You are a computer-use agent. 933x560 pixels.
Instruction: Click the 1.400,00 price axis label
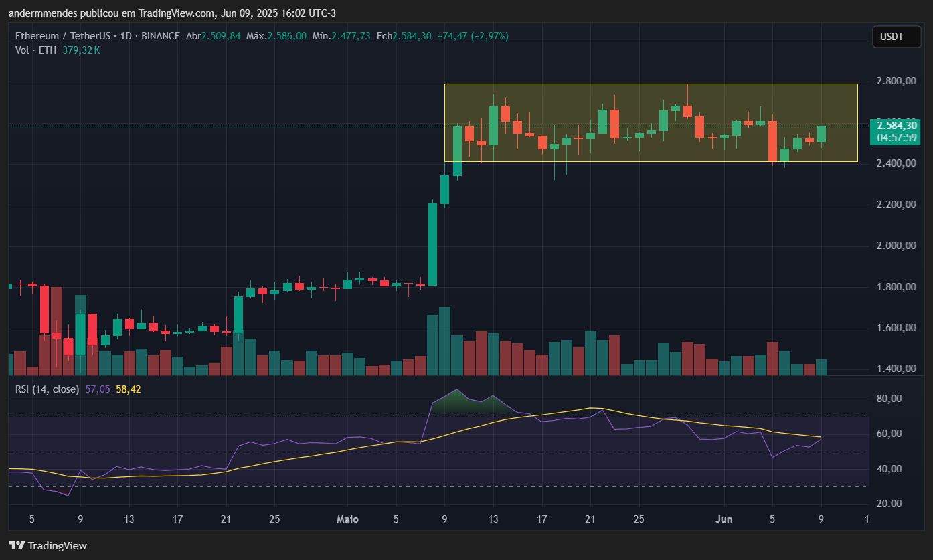tap(896, 369)
